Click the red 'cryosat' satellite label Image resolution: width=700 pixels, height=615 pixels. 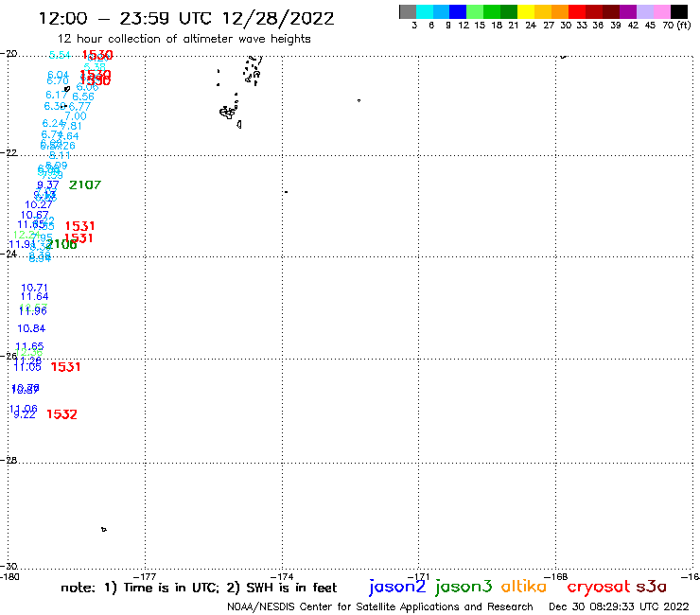click(x=598, y=588)
